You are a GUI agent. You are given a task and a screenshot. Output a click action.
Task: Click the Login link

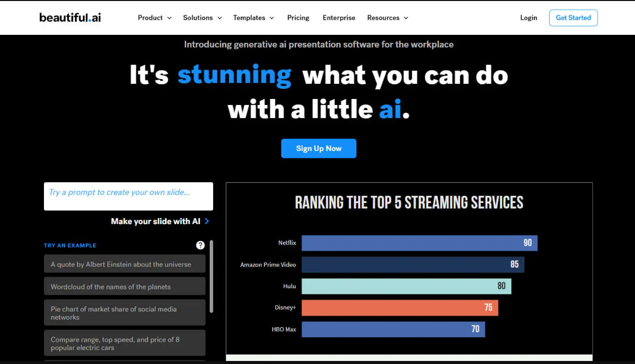coord(528,18)
